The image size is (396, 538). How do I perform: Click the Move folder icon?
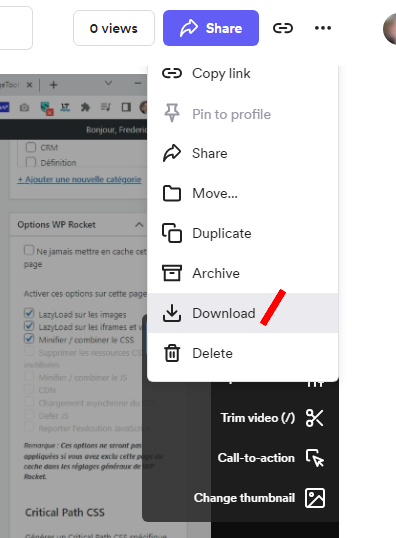(172, 194)
